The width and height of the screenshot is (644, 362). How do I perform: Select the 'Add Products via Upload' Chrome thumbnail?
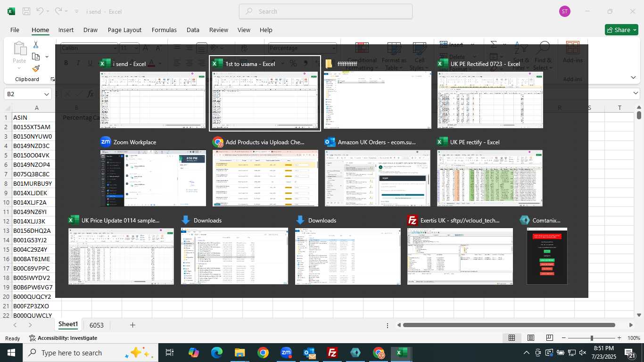[x=265, y=172]
